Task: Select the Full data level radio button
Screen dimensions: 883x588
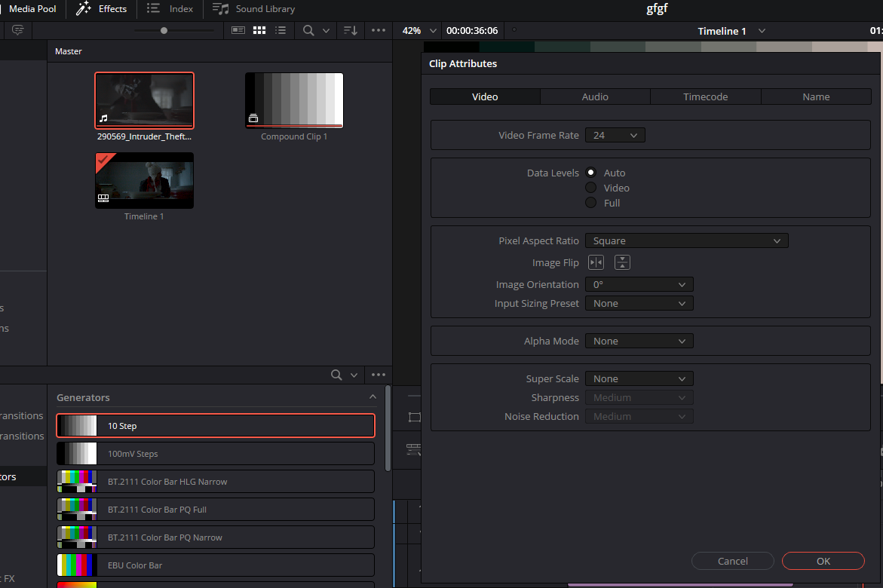Action: [590, 202]
